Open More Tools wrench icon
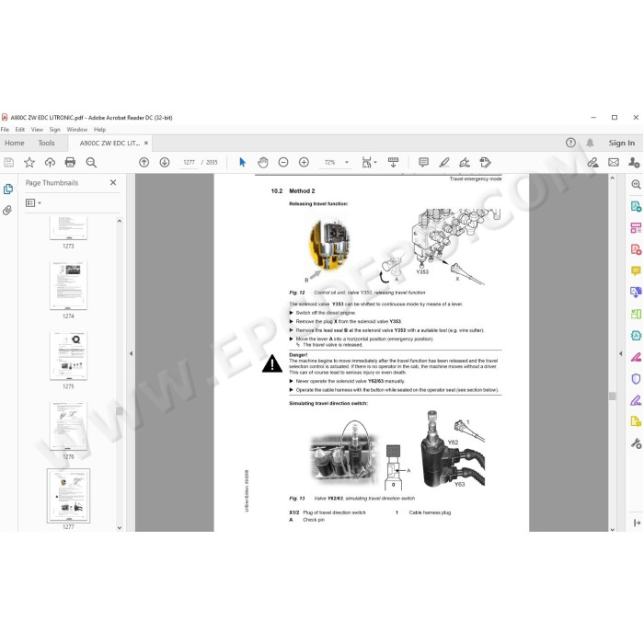Screen dimensions: 644x644 pos(636,443)
